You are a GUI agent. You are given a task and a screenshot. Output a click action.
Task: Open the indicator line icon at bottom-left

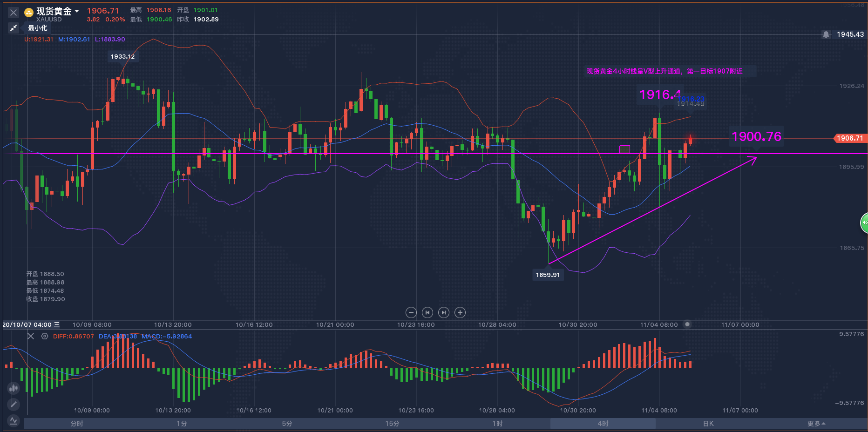coord(14,421)
